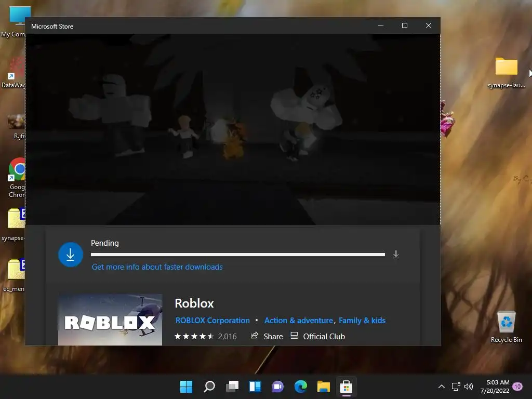Open File Explorer from taskbar
The height and width of the screenshot is (399, 532).
(x=323, y=387)
